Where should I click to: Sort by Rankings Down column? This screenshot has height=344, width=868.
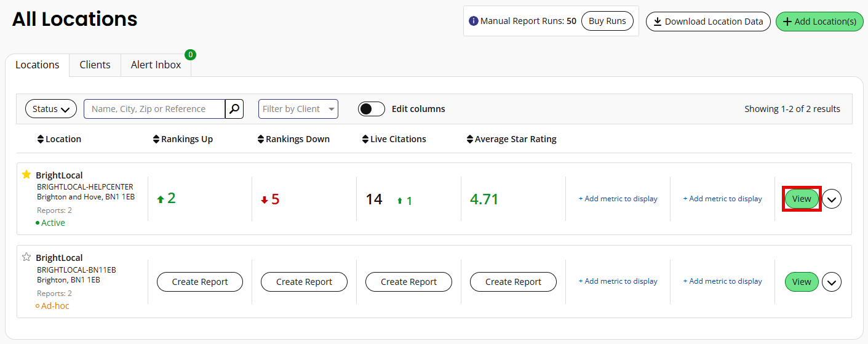click(x=293, y=139)
